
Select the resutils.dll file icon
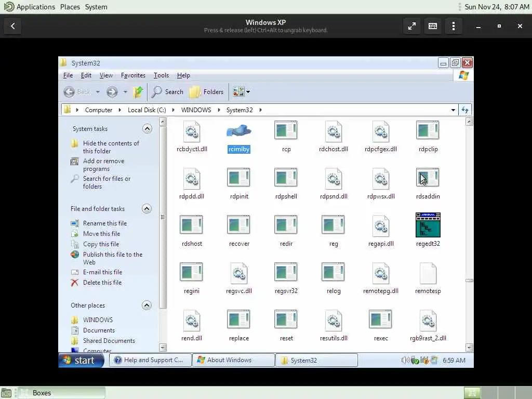pyautogui.click(x=334, y=320)
